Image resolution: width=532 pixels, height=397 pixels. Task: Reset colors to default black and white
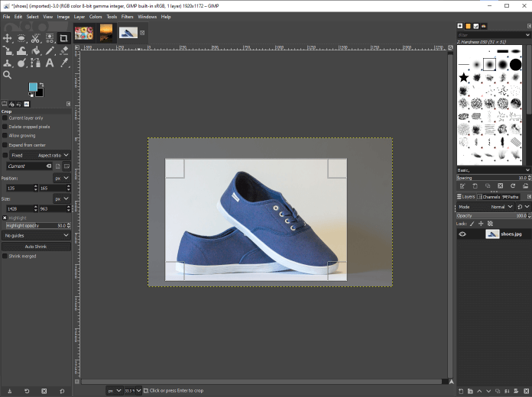pos(31,95)
